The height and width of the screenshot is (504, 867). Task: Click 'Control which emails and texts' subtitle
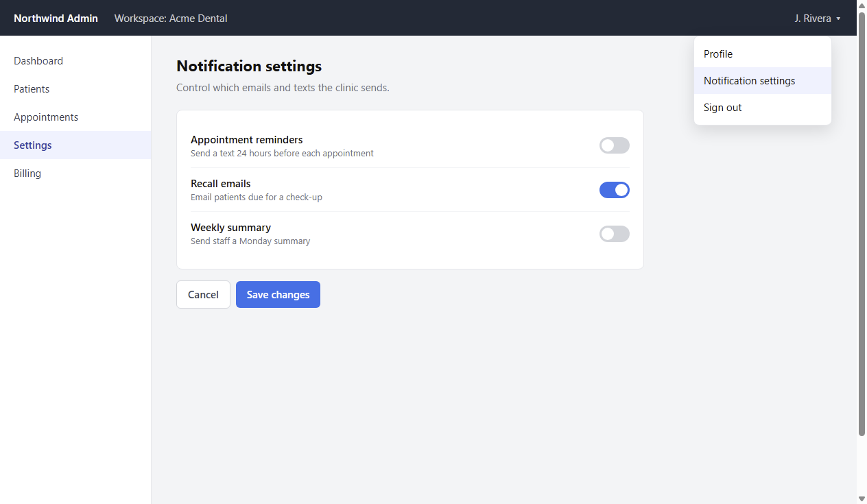[x=283, y=88]
